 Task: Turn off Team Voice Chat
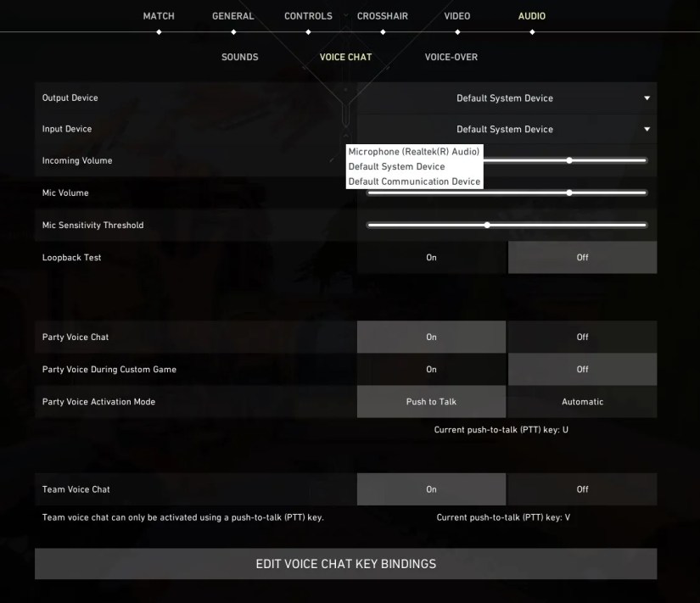pyautogui.click(x=582, y=489)
